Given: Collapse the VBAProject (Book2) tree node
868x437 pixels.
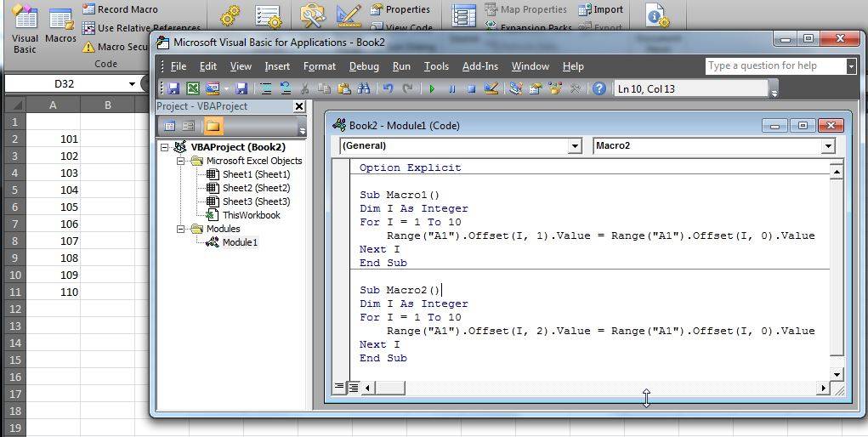Looking at the screenshot, I should click(164, 147).
